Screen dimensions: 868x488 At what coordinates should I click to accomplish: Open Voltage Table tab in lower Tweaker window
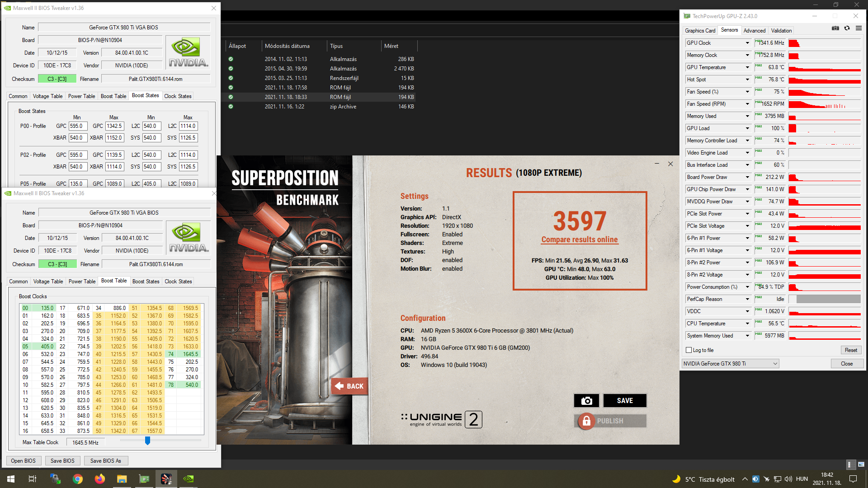[48, 282]
